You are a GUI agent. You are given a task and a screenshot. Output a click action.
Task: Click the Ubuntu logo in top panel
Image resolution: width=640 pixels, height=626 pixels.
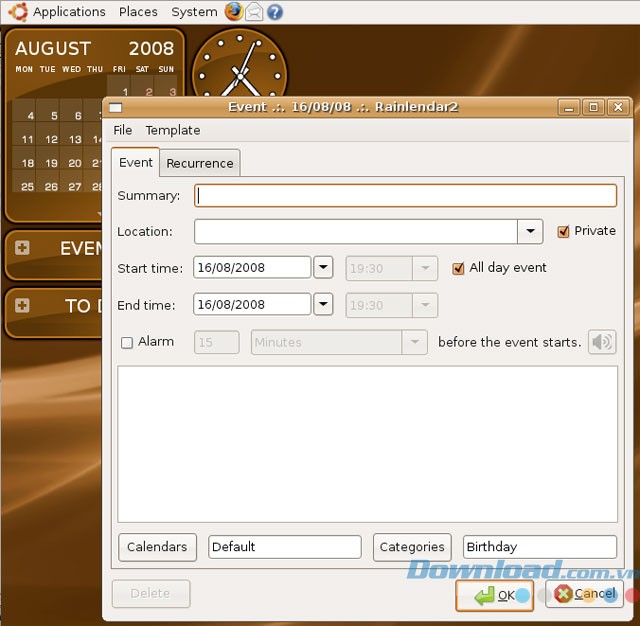[17, 12]
